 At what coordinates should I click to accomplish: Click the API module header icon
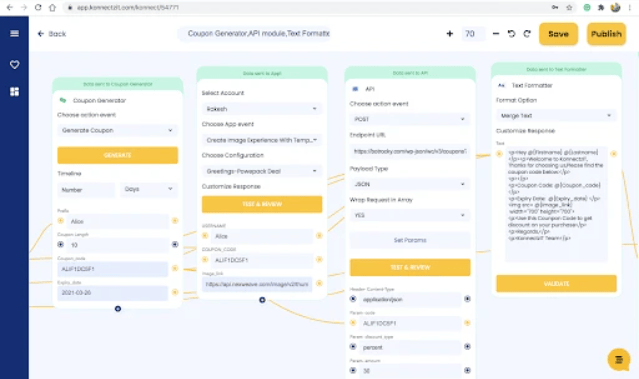click(x=355, y=89)
